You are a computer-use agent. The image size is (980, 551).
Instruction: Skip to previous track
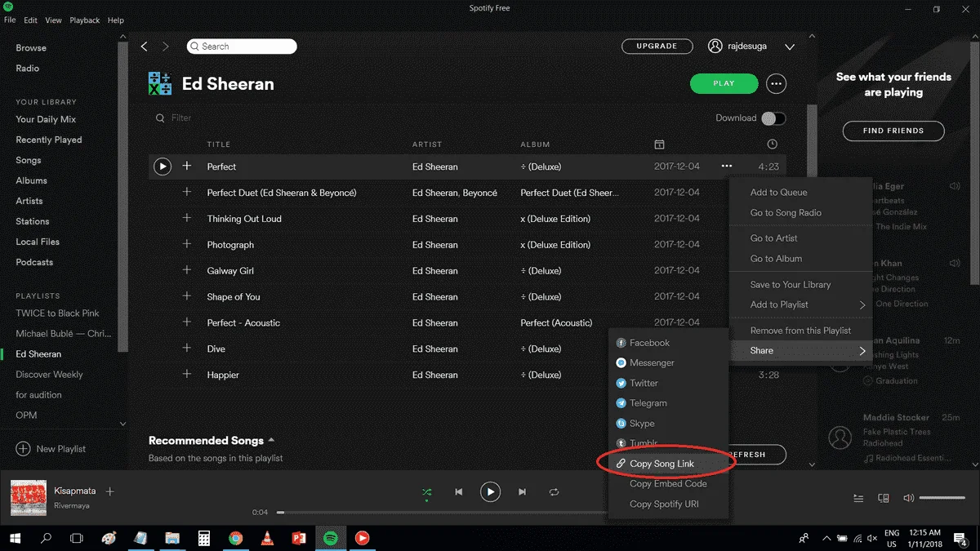tap(458, 492)
